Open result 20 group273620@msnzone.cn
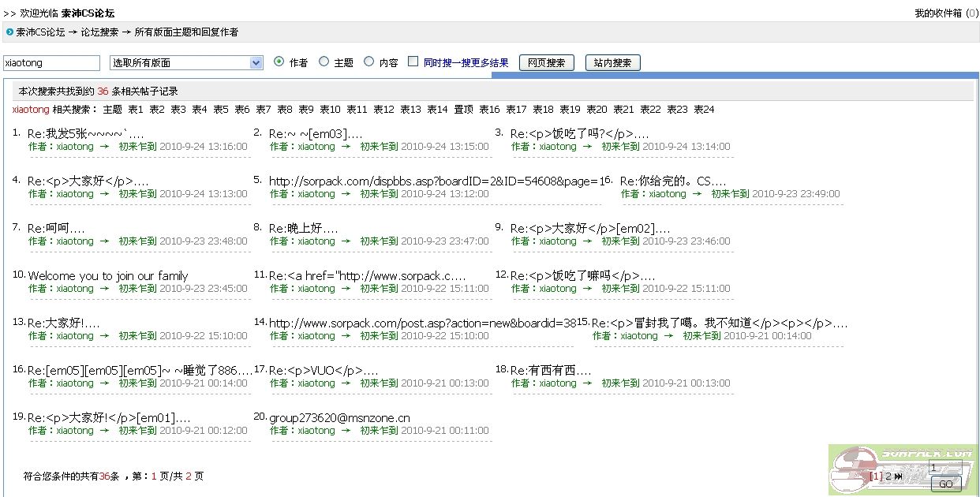The image size is (980, 497). click(x=339, y=418)
